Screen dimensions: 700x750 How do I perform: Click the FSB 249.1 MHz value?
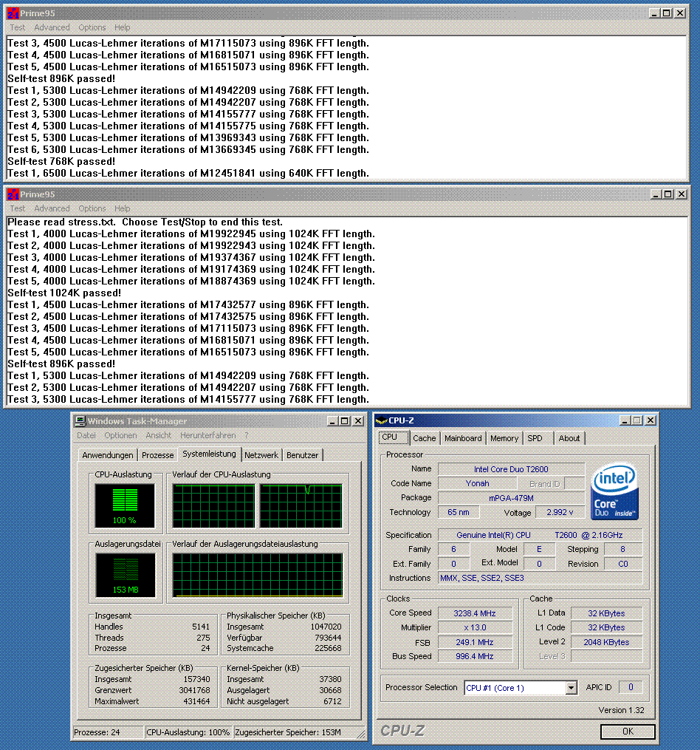(474, 642)
